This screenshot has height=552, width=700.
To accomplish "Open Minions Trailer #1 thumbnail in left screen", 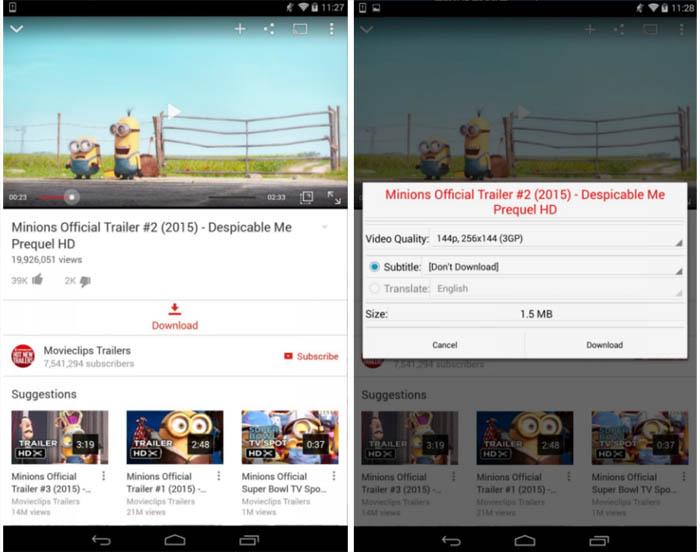I will [x=175, y=437].
